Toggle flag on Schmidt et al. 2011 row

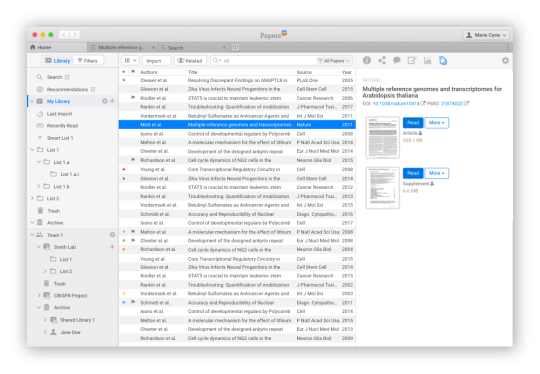pos(133,302)
